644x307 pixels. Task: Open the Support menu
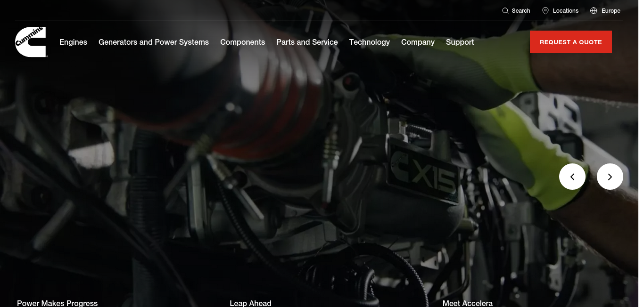click(x=460, y=42)
